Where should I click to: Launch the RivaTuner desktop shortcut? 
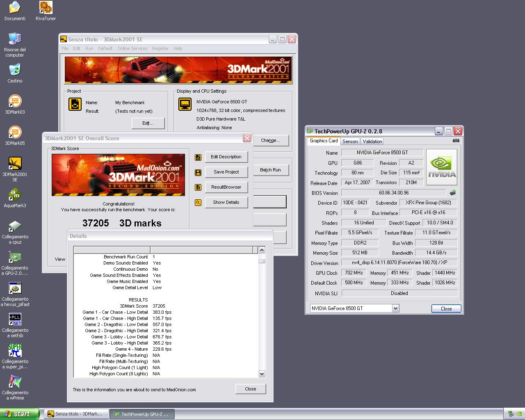[46, 11]
